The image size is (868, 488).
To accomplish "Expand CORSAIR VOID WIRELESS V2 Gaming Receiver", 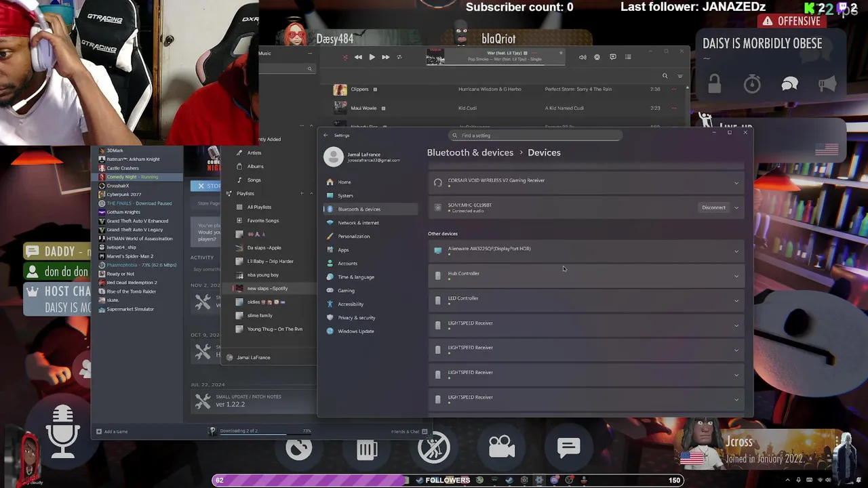I will [736, 183].
